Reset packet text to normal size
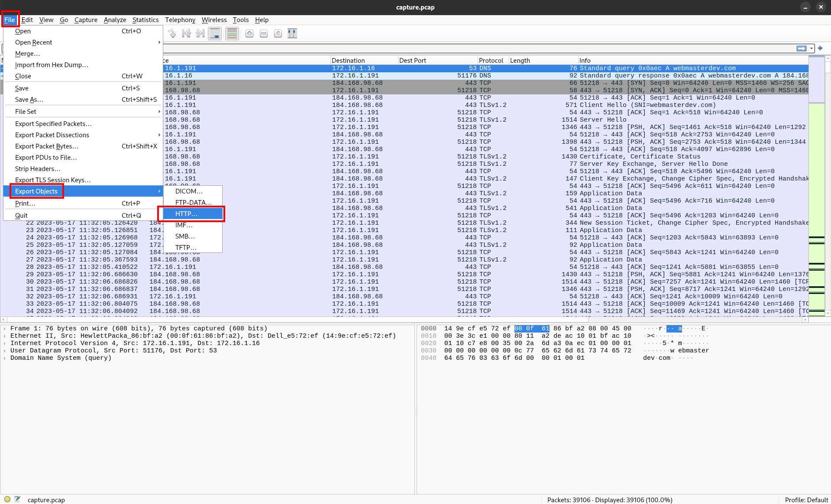This screenshot has width=831, height=504. coord(278,34)
